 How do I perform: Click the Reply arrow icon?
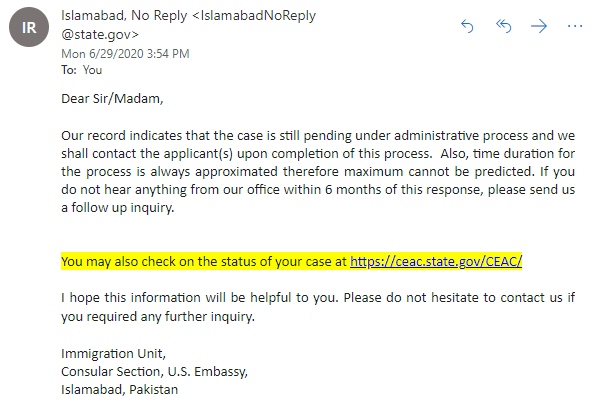click(467, 26)
